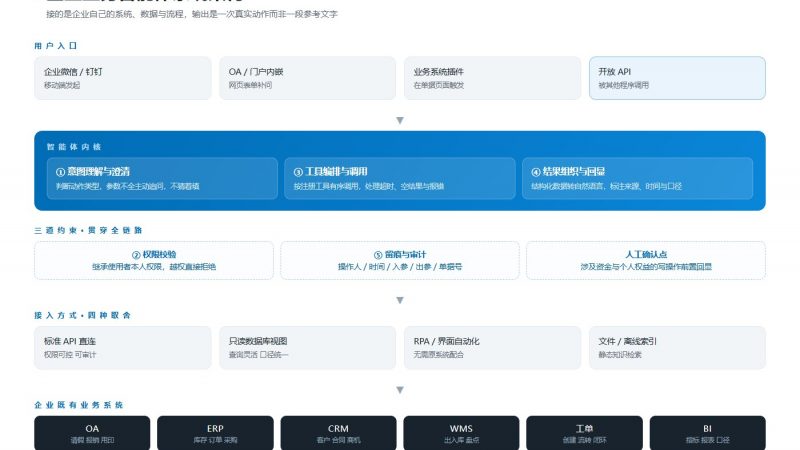Screen dimensions: 800x450
Task: Select the ③ 工具编排与调用 card
Action: pyautogui.click(x=400, y=178)
